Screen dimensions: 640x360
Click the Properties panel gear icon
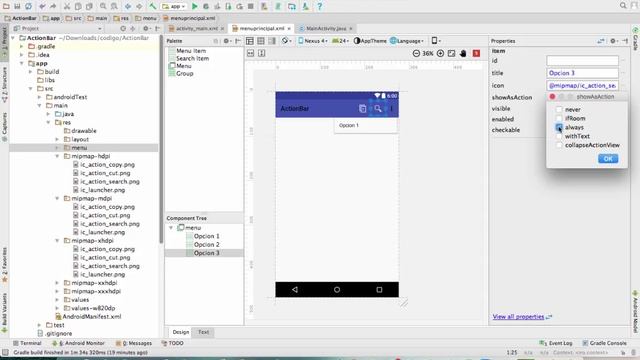(x=613, y=41)
